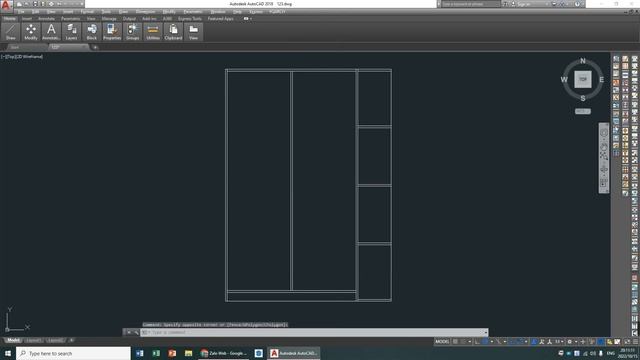Expand the Layers ribbon panel
Viewport: 640px width, 360px height.
(x=71, y=32)
